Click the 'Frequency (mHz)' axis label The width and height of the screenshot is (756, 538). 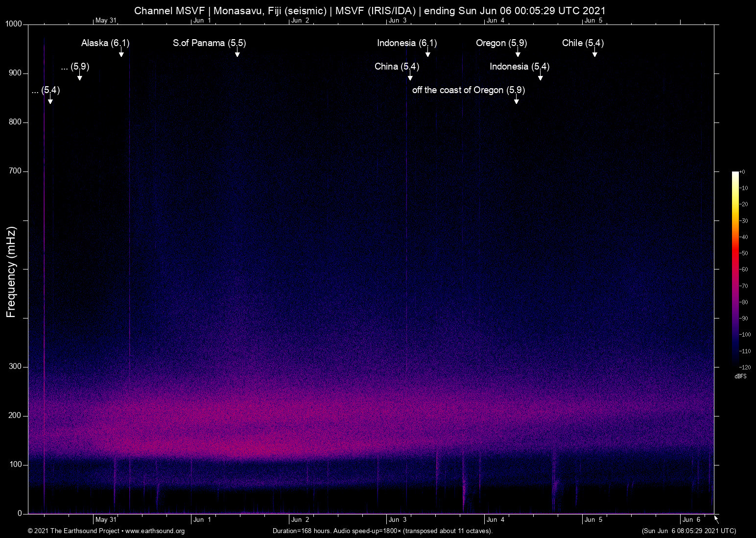tap(11, 272)
